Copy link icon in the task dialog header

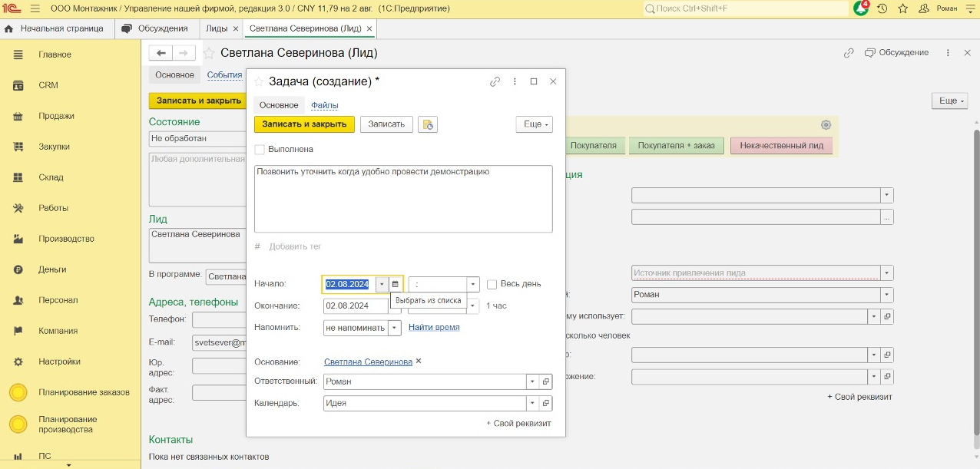tap(495, 81)
